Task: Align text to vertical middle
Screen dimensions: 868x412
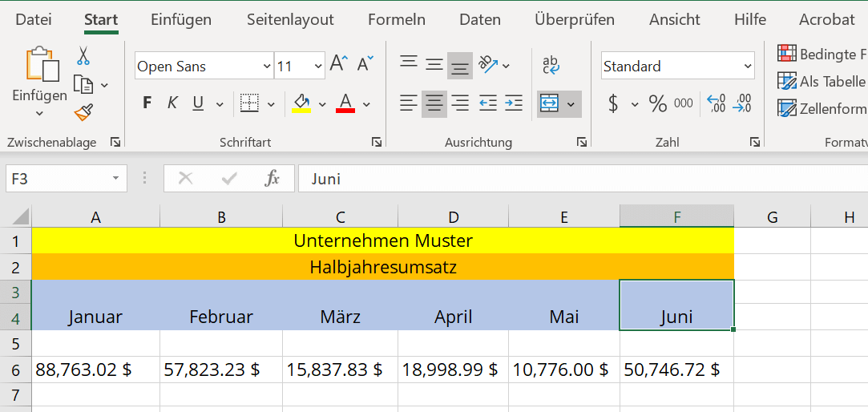Action: [434, 65]
